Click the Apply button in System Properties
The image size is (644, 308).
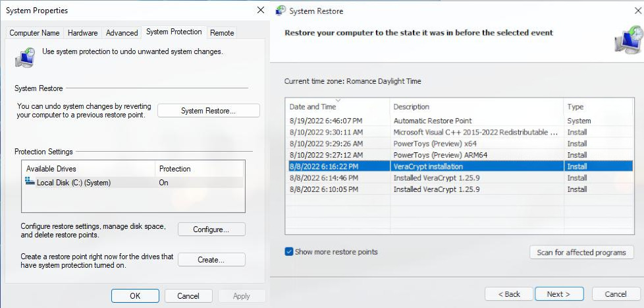pos(242,295)
